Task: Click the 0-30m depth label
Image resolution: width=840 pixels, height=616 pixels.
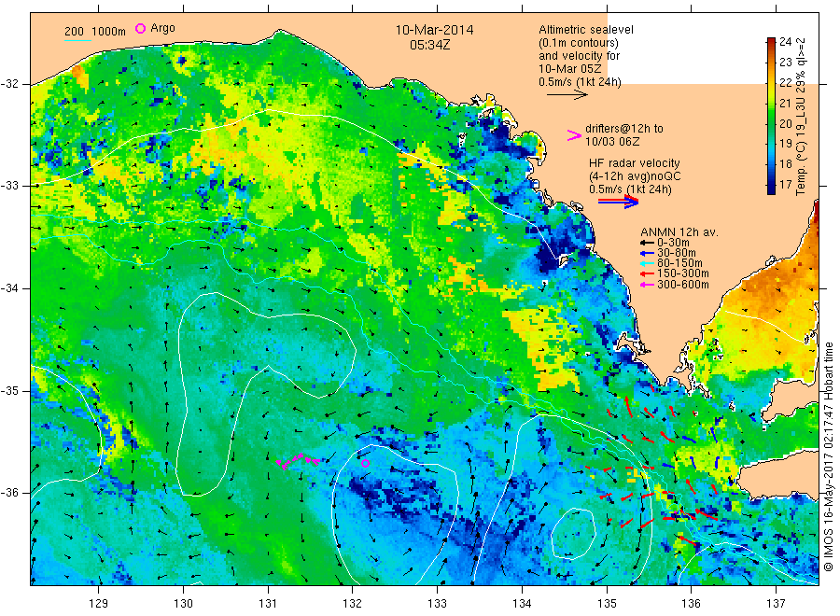Action: (x=673, y=243)
